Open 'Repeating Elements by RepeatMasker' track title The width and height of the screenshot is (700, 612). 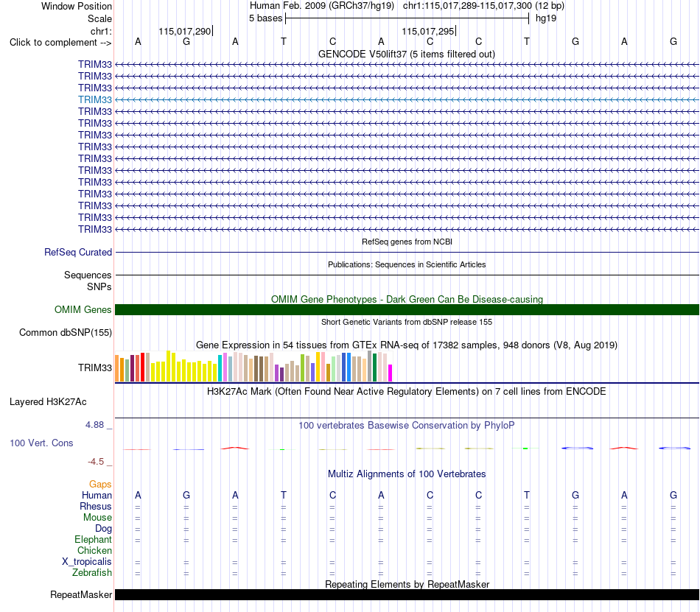407,584
